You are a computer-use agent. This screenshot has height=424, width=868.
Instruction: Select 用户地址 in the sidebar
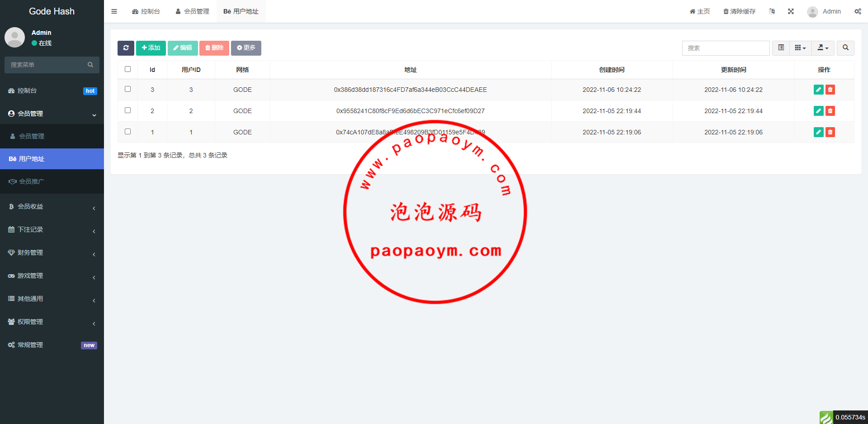(x=52, y=159)
